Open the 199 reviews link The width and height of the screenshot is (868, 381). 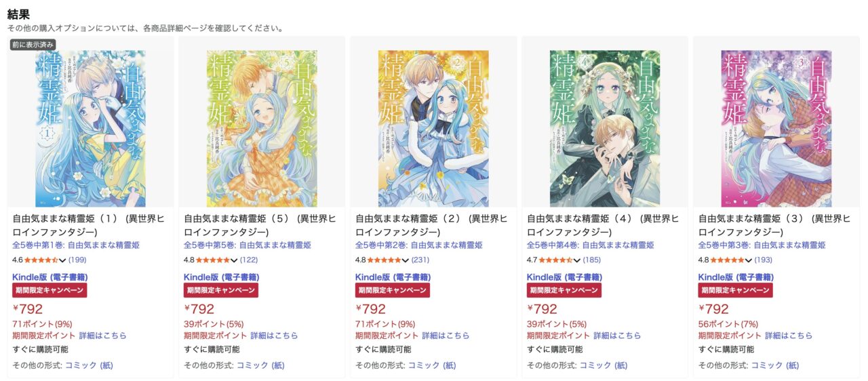77,260
